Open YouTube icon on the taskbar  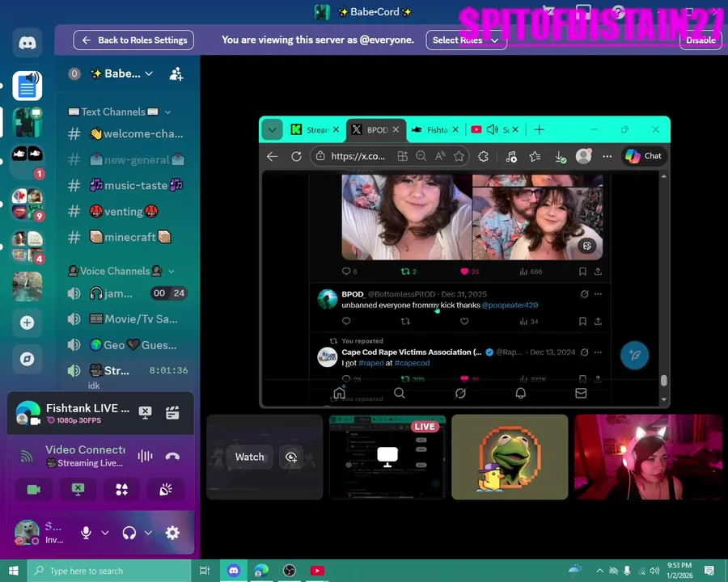pyautogui.click(x=318, y=571)
